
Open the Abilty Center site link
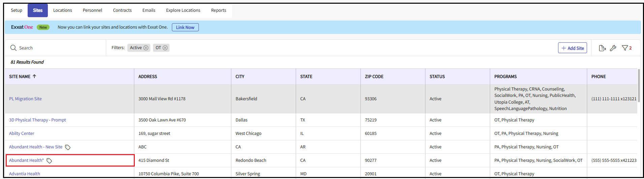click(x=22, y=134)
